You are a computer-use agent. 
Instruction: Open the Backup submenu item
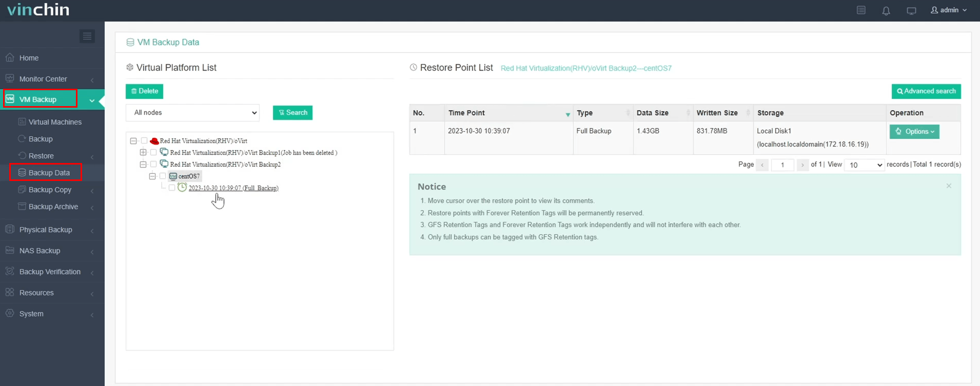coord(41,139)
